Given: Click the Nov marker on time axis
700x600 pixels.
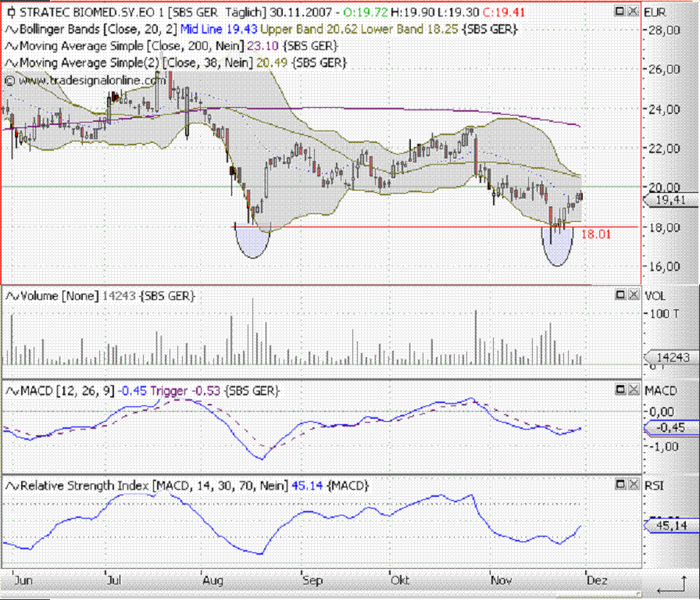Looking at the screenshot, I should click(501, 580).
